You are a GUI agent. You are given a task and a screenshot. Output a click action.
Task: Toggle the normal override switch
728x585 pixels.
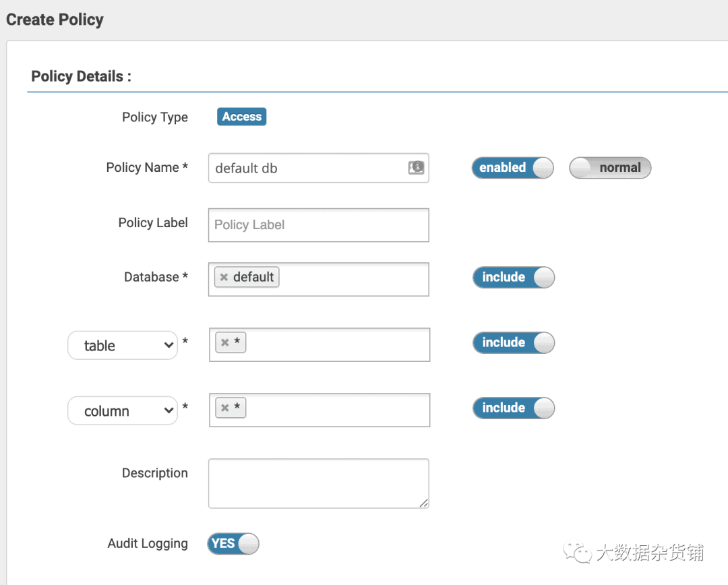click(610, 168)
